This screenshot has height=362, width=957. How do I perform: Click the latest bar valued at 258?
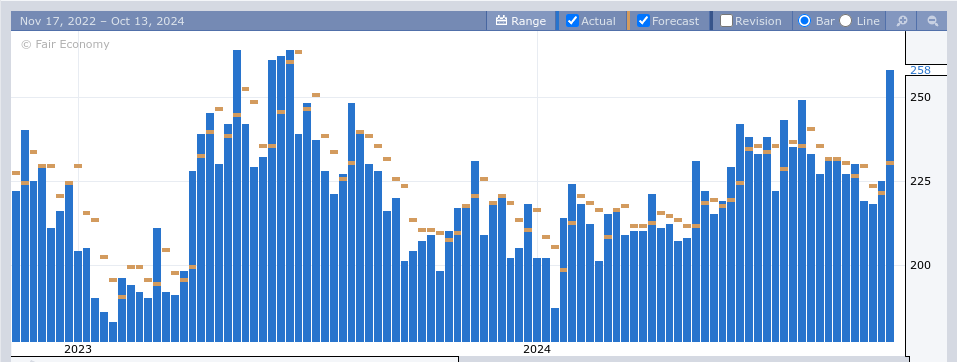click(890, 206)
